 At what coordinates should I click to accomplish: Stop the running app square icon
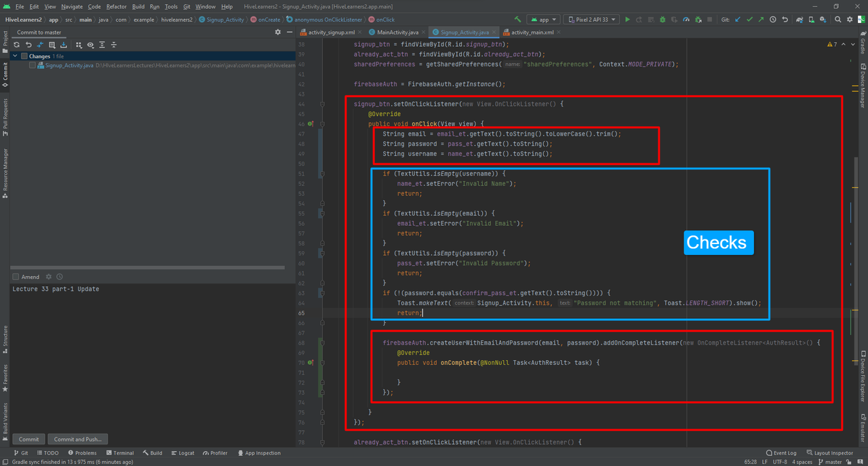pos(709,20)
